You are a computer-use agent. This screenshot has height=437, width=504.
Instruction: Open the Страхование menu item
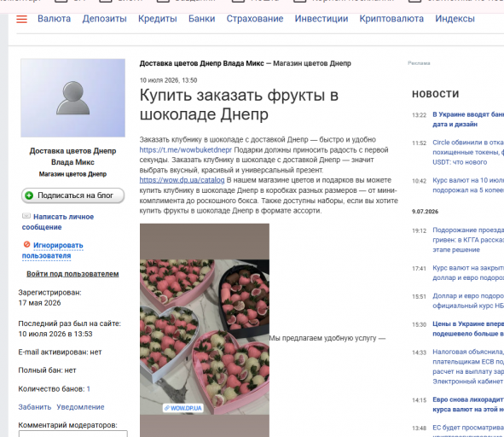(255, 19)
